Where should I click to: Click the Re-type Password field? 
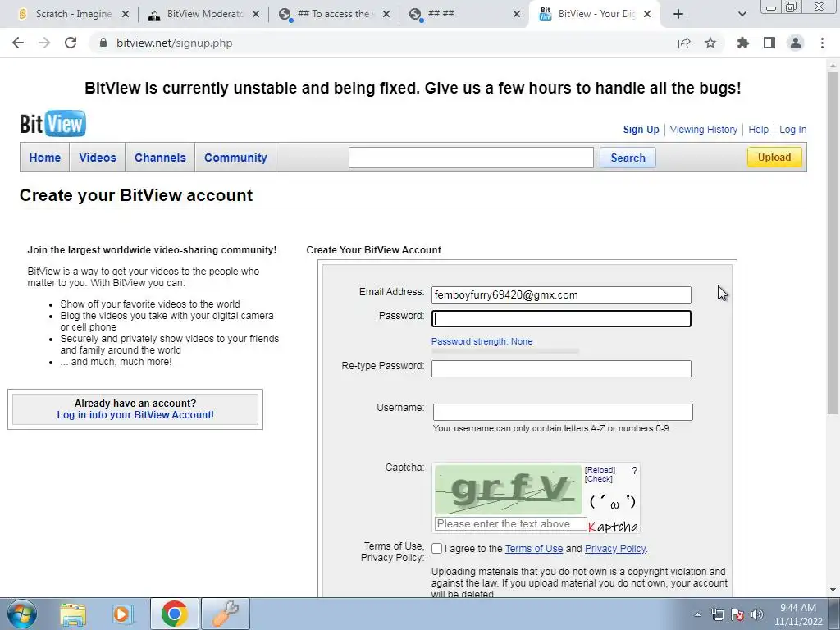pos(561,368)
